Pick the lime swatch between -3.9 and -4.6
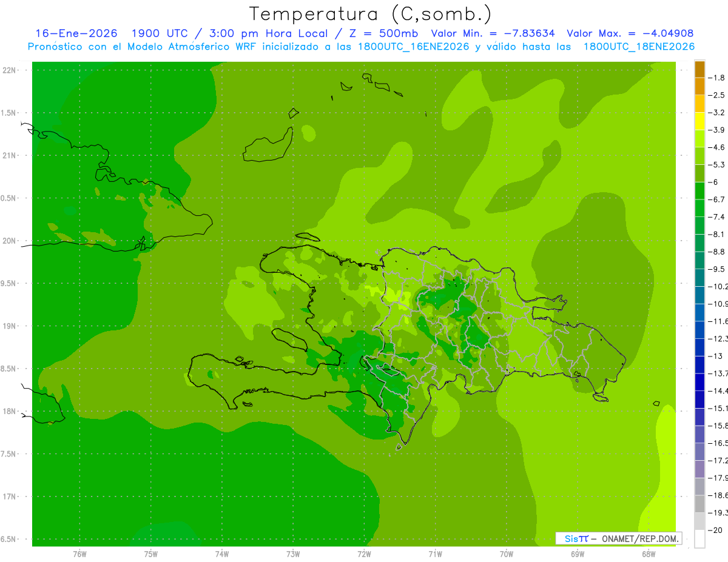Viewport: 728px width, 562px height. (699, 139)
